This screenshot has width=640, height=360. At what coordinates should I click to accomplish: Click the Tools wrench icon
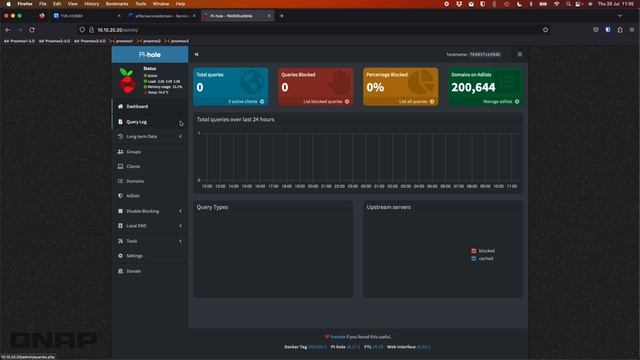point(120,241)
